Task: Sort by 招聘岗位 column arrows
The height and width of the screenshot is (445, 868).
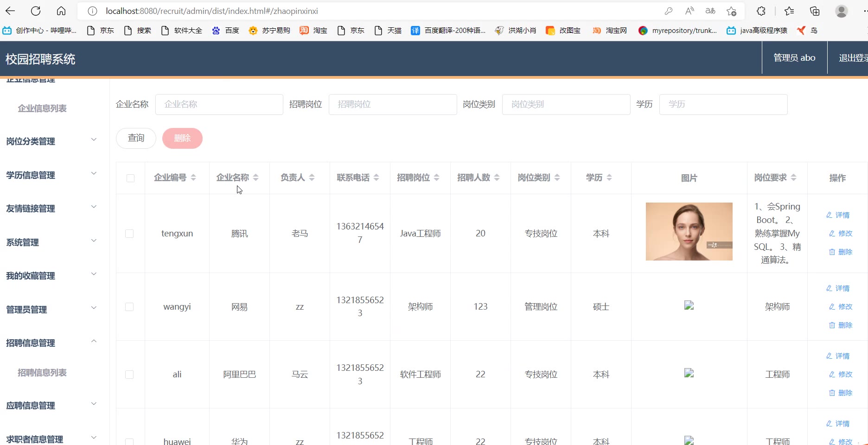Action: (436, 178)
